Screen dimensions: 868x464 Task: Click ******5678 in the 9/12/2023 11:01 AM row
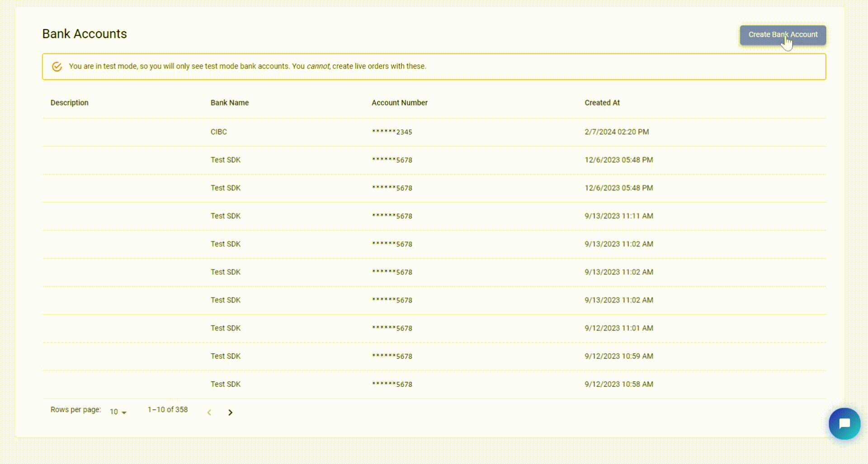392,328
